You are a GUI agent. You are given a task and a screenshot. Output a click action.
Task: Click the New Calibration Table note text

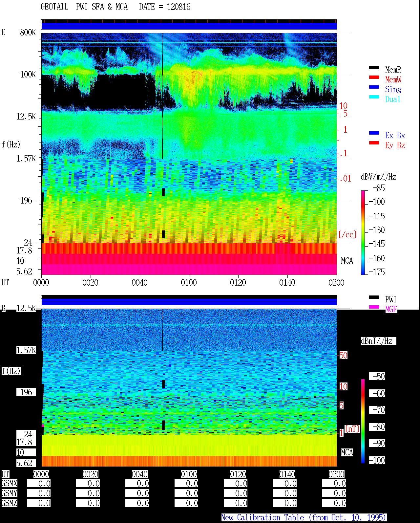click(304, 518)
